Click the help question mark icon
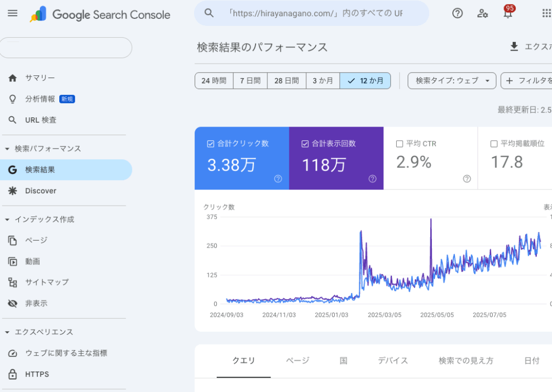The image size is (552, 392). click(457, 13)
